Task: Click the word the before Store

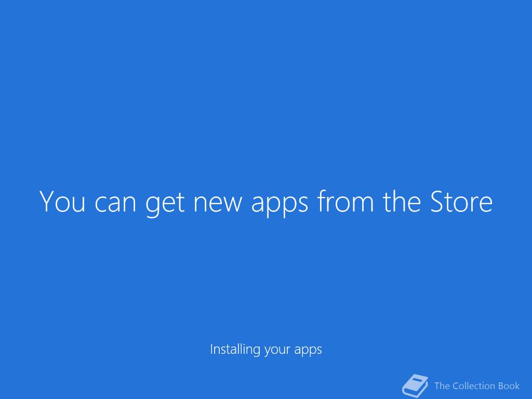Action: pos(402,201)
